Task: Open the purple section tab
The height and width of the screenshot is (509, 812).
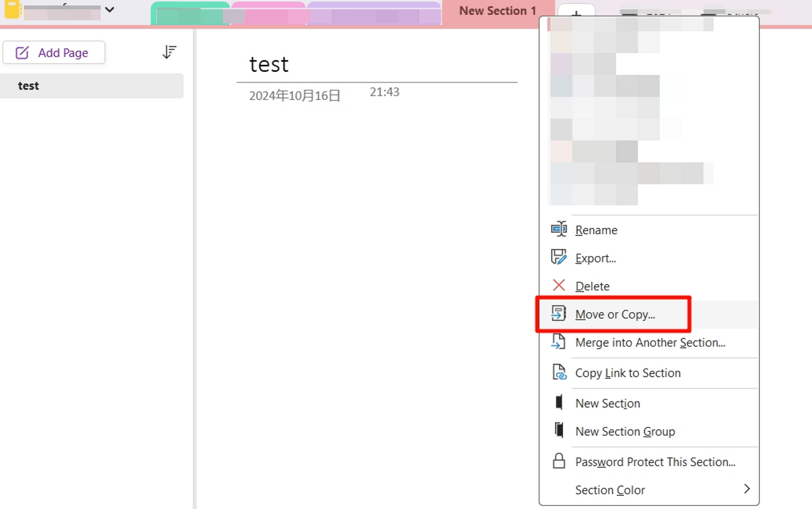Action: 374,14
